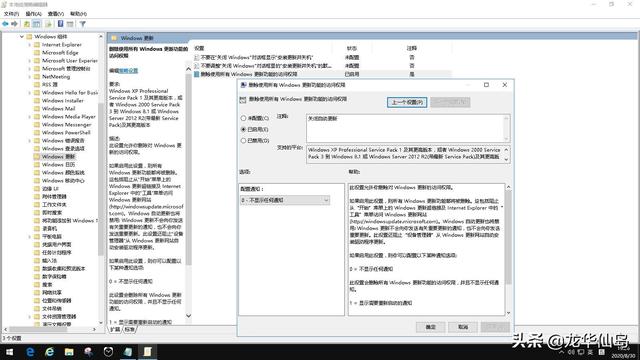Click the 策略设置 link in the description pane
This screenshot has width=640, height=360.
[128, 71]
